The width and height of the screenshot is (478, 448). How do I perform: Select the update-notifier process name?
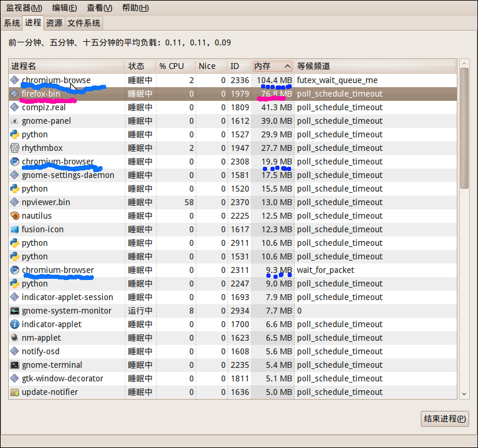pyautogui.click(x=50, y=392)
